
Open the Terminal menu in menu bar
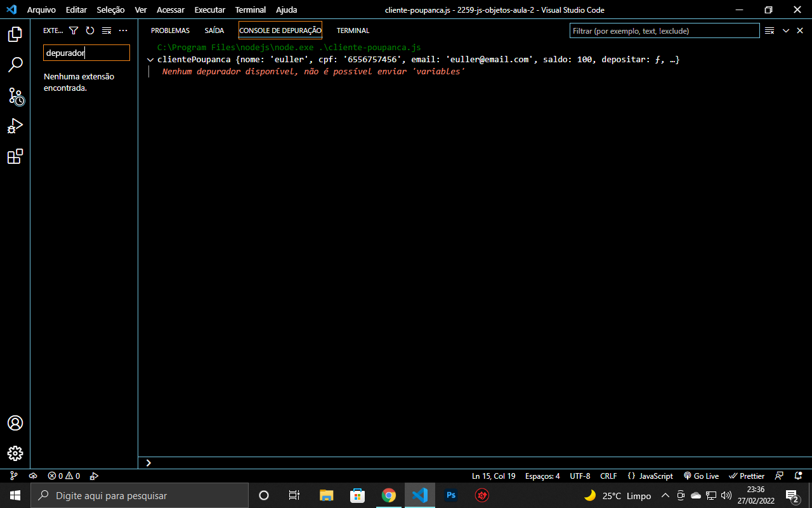(x=251, y=10)
